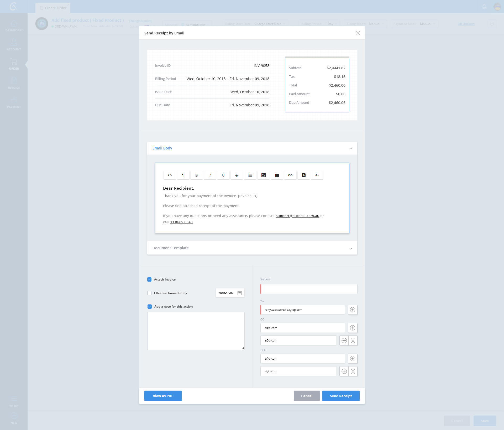This screenshot has height=430, width=504.
Task: Open HTML code view in editor
Action: [x=170, y=175]
